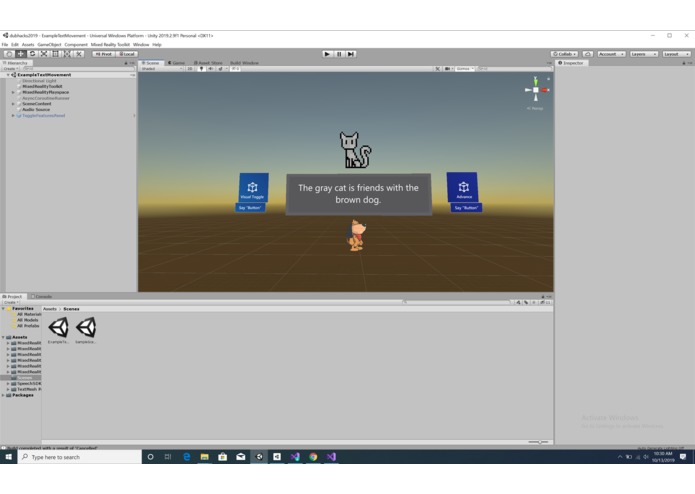Click the red X-axis gizmo cone

tap(545, 90)
